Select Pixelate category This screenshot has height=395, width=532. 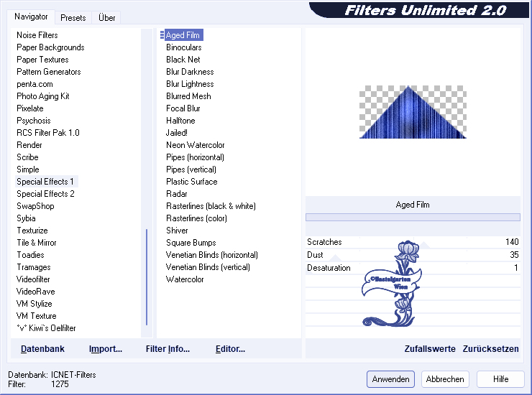click(x=30, y=108)
